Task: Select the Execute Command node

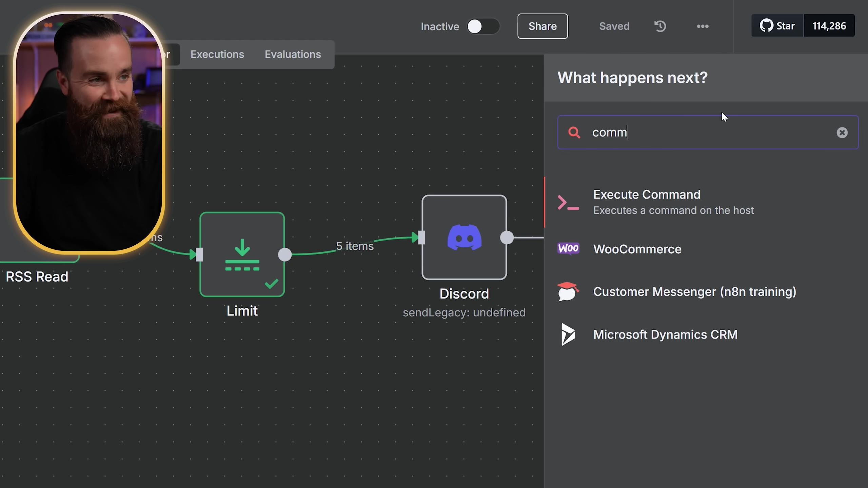Action: coord(706,202)
